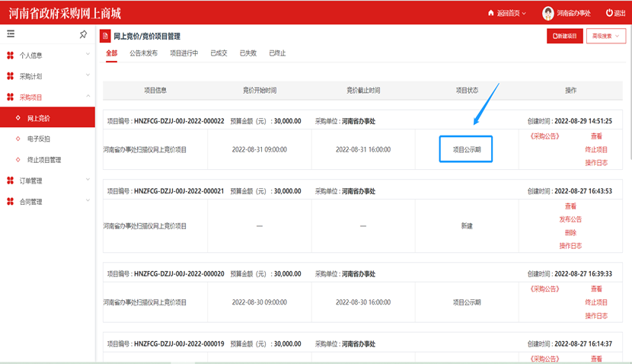Click the 新建项目 button
The width and height of the screenshot is (632, 364).
565,36
